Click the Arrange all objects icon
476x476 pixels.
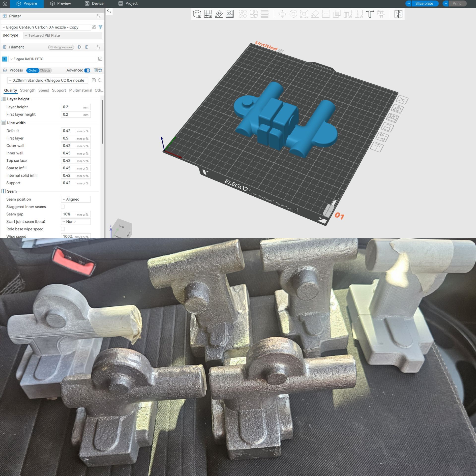coord(230,14)
